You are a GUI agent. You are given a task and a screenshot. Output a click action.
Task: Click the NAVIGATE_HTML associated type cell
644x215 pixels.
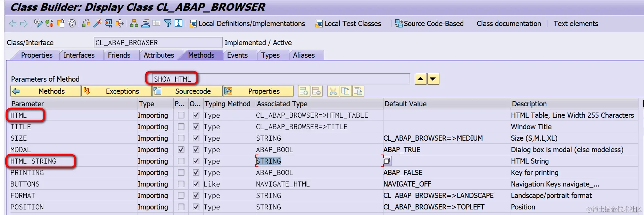[x=319, y=184]
